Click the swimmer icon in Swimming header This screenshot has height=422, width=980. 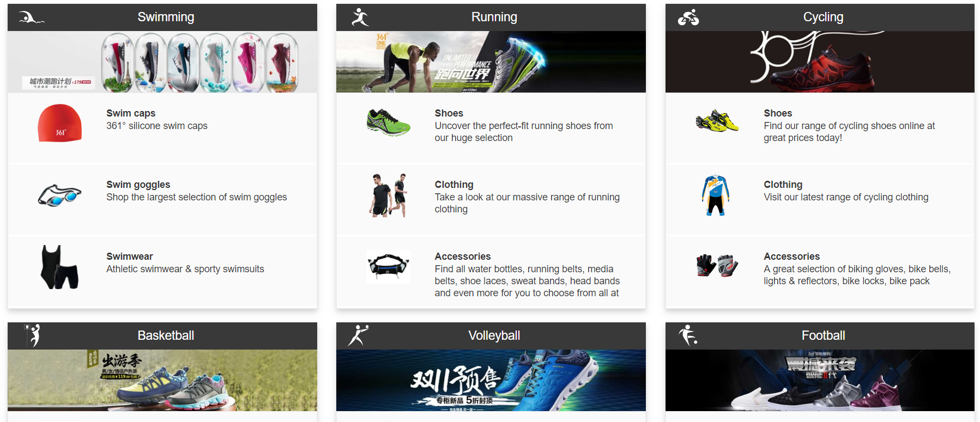31,18
